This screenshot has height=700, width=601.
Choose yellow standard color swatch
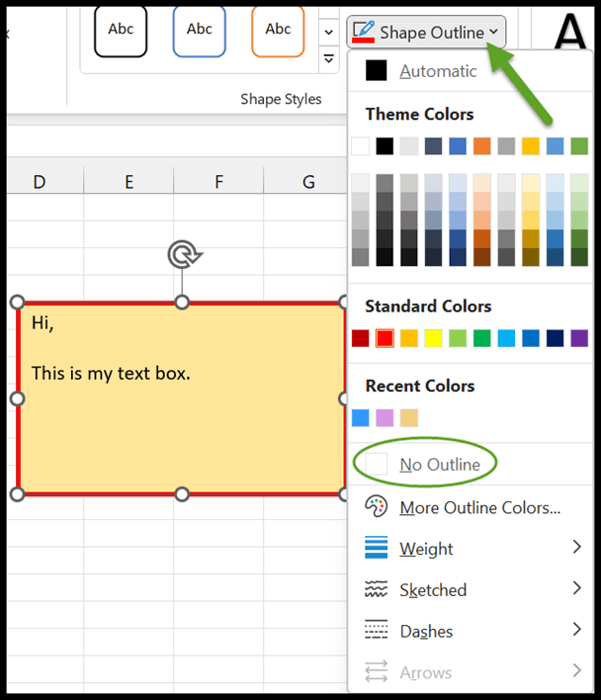tap(433, 338)
